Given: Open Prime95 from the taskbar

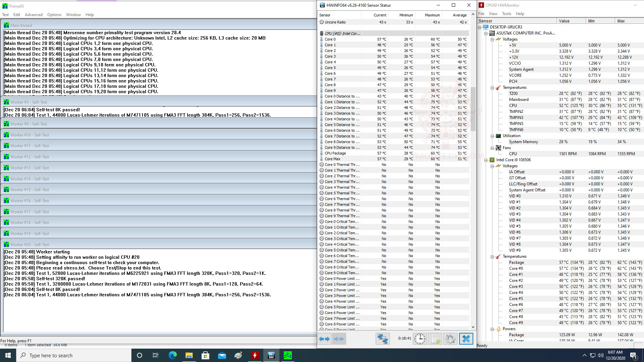Looking at the screenshot, I should [287, 355].
